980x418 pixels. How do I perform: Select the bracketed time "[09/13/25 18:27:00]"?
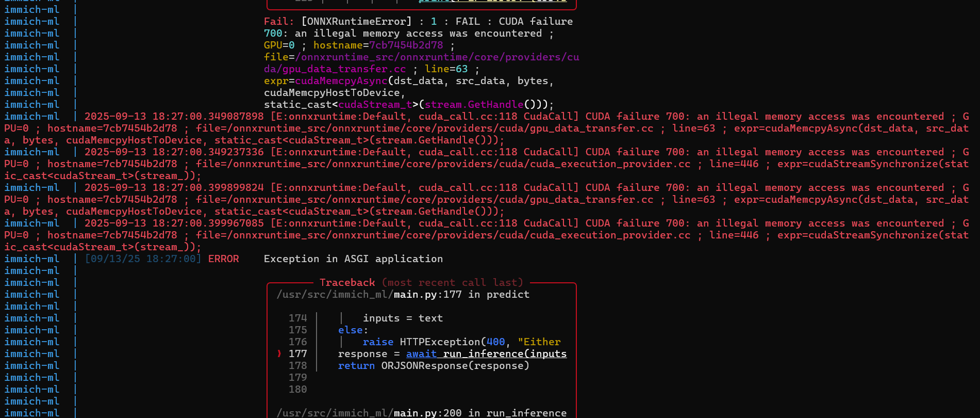point(143,259)
